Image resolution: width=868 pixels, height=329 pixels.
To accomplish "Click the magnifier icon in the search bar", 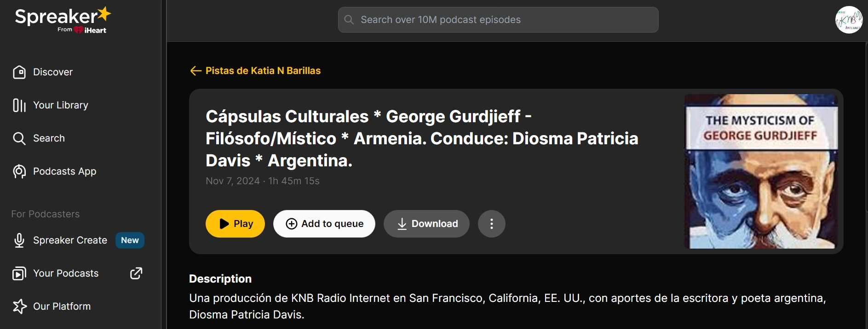I will tap(349, 20).
